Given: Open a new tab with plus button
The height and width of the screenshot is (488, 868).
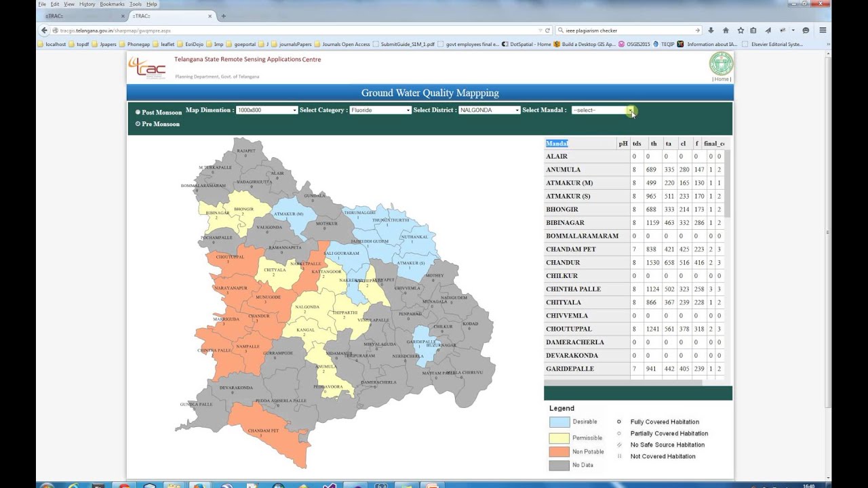Looking at the screenshot, I should (223, 16).
